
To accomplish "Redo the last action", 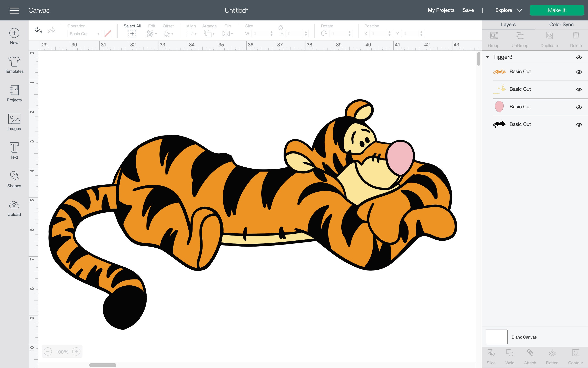I will pyautogui.click(x=51, y=30).
